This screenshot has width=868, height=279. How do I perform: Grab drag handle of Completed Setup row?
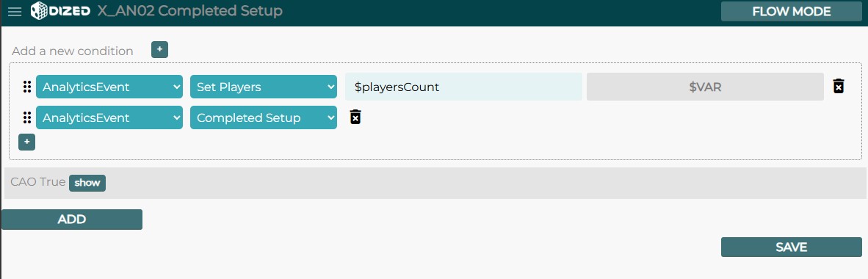[x=27, y=118]
